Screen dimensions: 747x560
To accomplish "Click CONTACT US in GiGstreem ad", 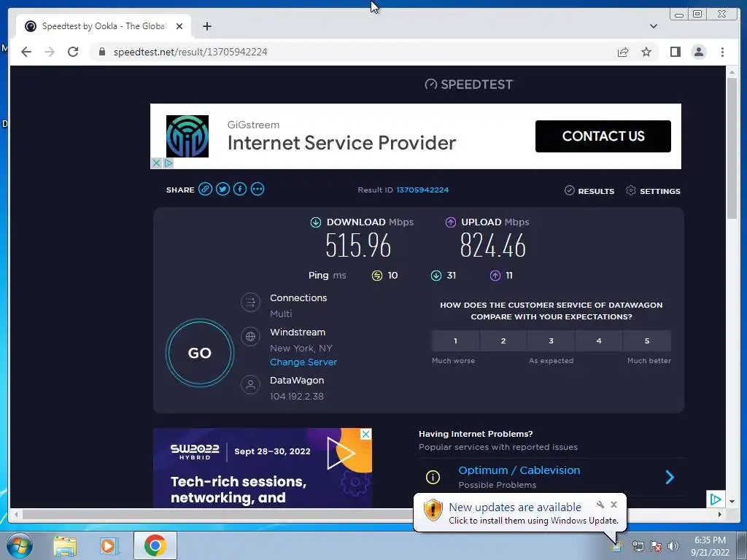I will coord(603,136).
